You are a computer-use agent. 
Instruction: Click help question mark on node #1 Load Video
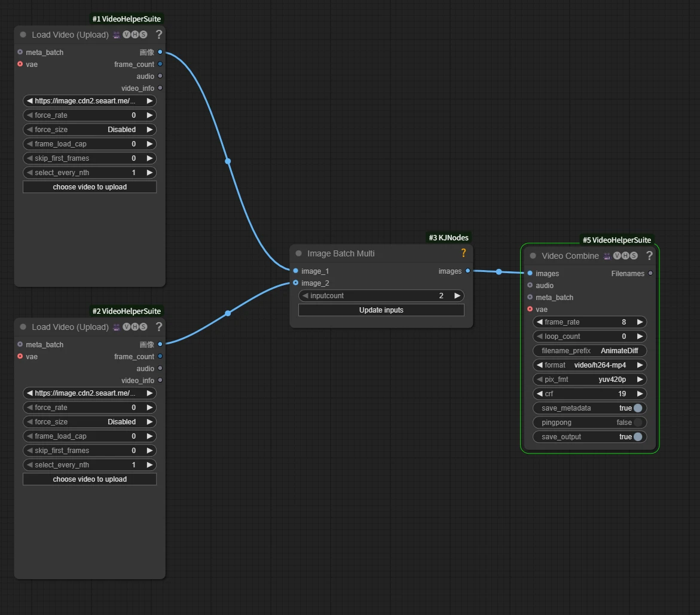(x=158, y=35)
